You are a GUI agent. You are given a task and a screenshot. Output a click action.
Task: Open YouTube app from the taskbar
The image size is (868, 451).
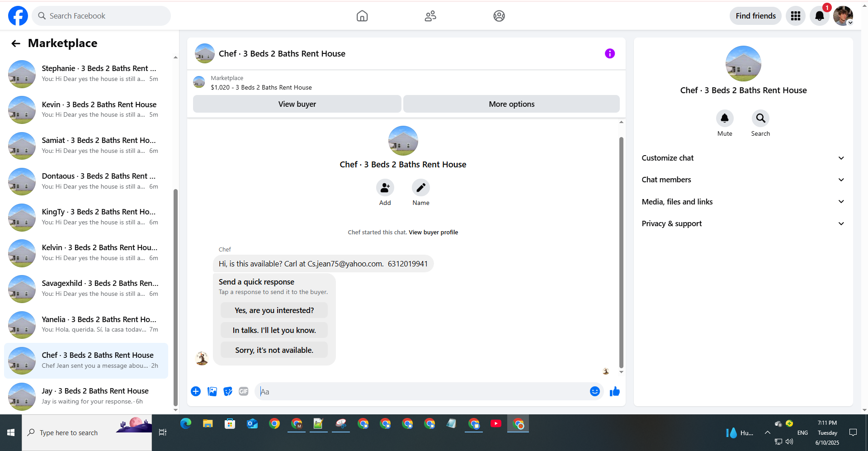(496, 423)
